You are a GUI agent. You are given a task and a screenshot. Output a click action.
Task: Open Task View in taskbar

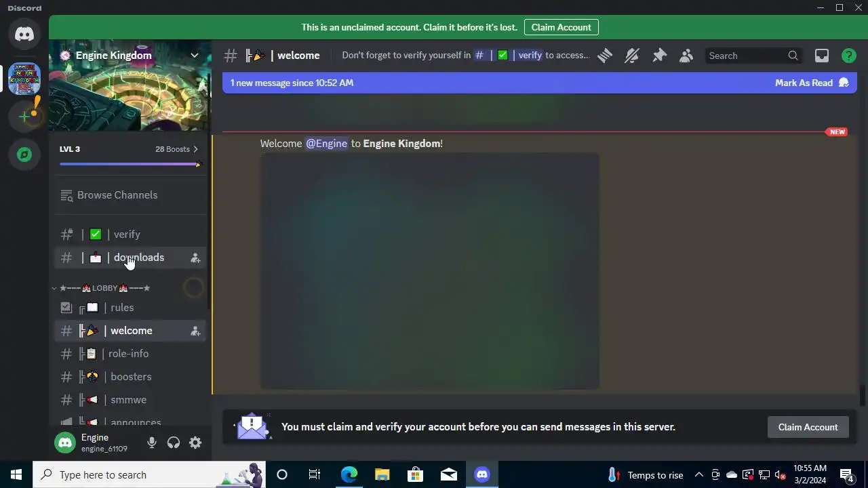click(x=315, y=474)
